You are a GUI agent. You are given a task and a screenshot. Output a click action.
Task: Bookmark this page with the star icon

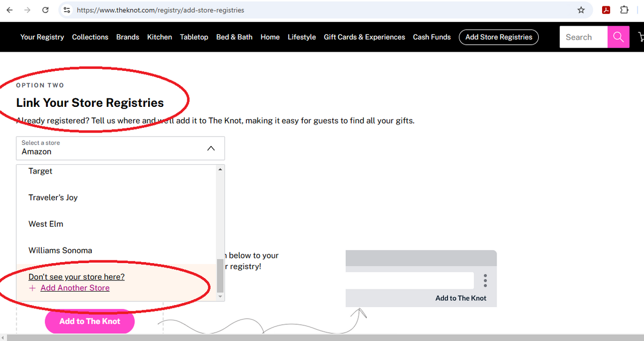[x=581, y=10]
